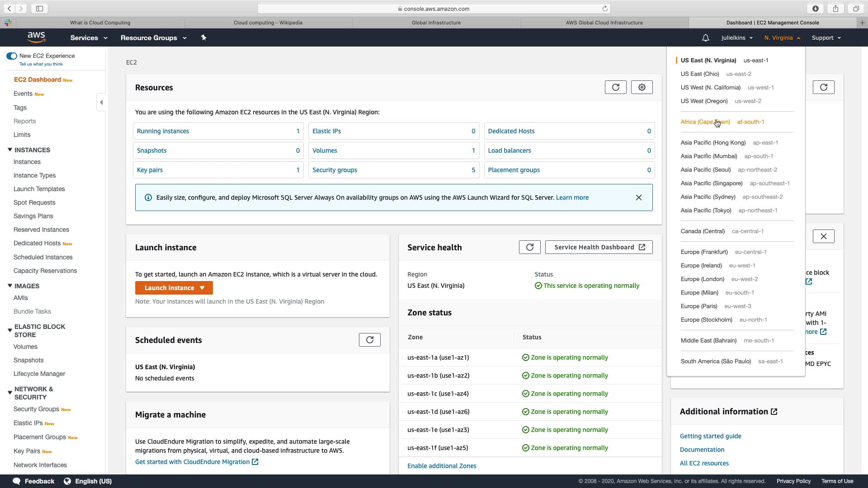Refresh the Resources panel
This screenshot has width=868, height=488.
pyautogui.click(x=615, y=87)
